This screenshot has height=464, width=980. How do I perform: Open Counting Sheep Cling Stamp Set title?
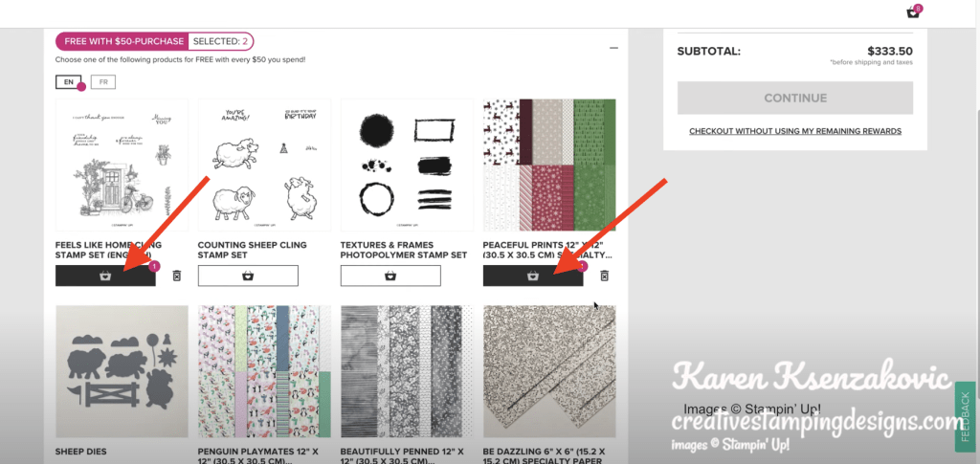pyautogui.click(x=253, y=250)
